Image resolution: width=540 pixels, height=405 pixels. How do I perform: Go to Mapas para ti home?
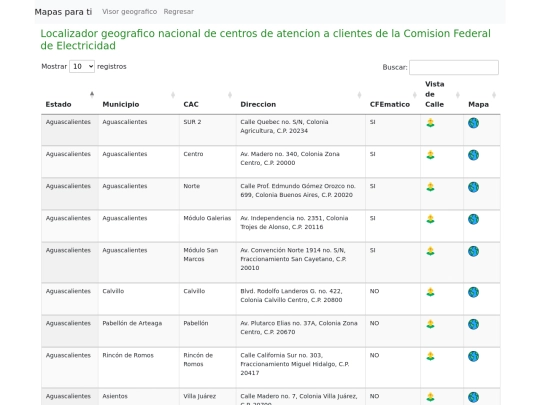pyautogui.click(x=63, y=12)
